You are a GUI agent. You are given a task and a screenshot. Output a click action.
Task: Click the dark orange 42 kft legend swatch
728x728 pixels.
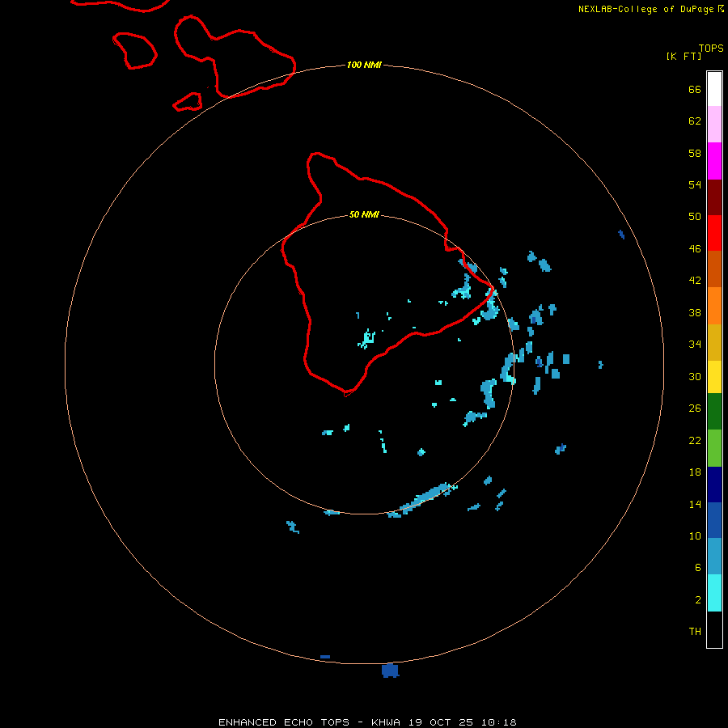point(714,269)
